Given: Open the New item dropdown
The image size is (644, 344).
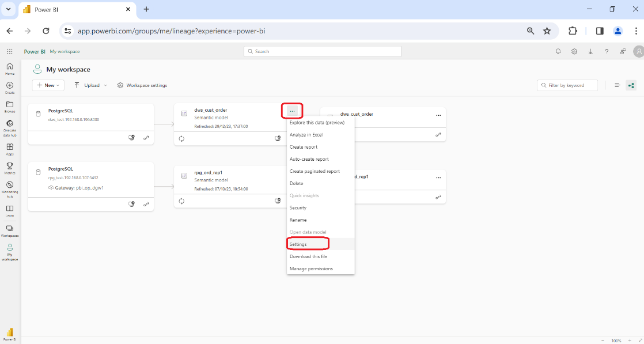Looking at the screenshot, I should (48, 85).
